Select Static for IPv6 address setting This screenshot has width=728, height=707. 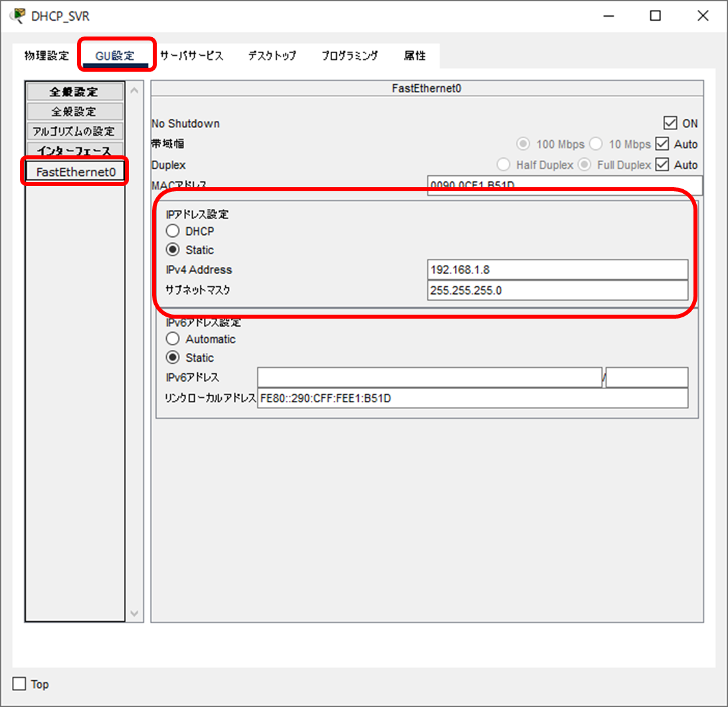(173, 357)
